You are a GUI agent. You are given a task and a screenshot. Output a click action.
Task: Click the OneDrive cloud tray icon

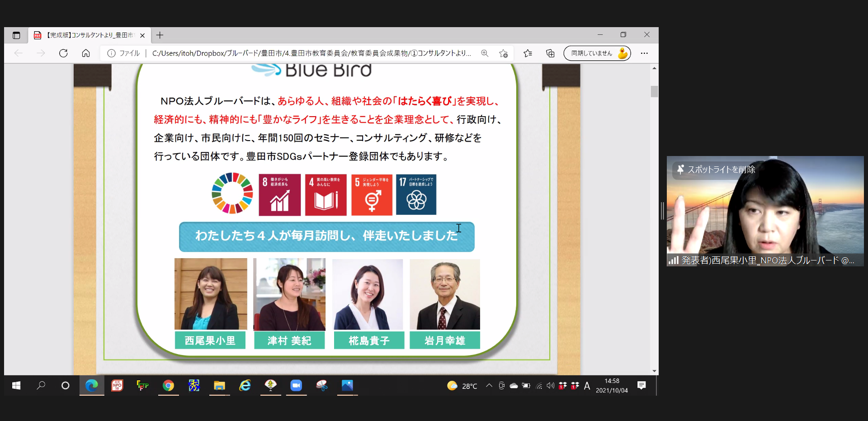click(514, 386)
